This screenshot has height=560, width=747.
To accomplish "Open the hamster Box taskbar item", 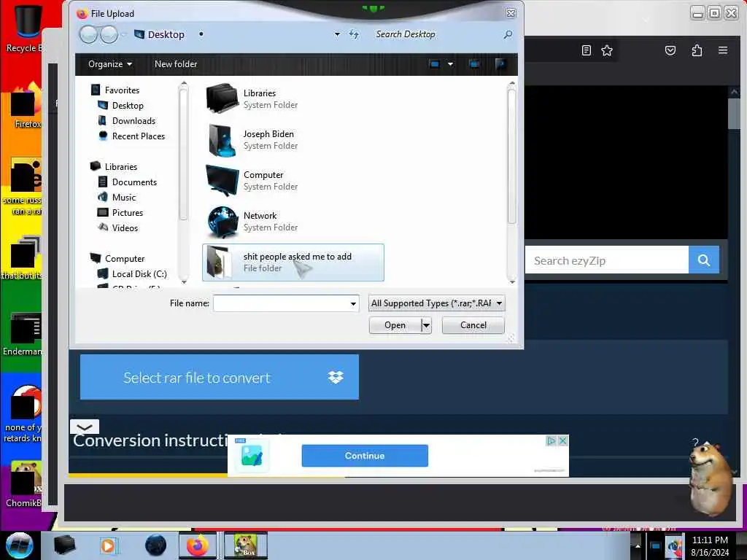I will [245, 545].
